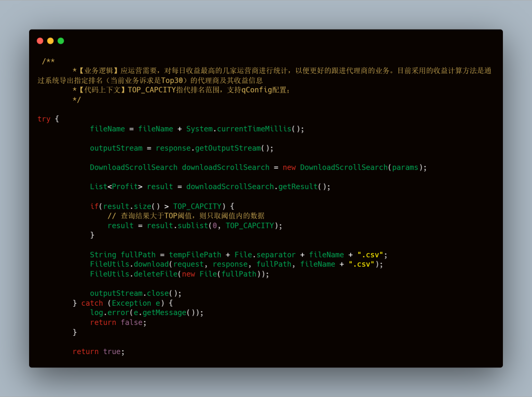The height and width of the screenshot is (397, 532).
Task: Click the "String fullPath" declaration
Action: coord(123,254)
